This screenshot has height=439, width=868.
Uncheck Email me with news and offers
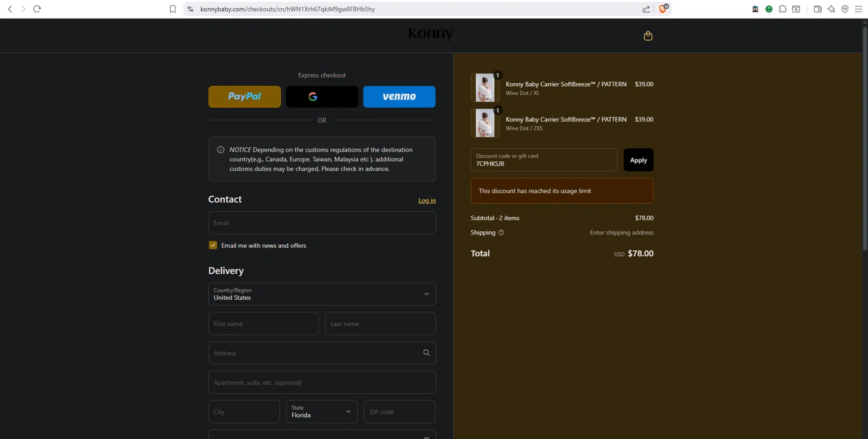213,245
